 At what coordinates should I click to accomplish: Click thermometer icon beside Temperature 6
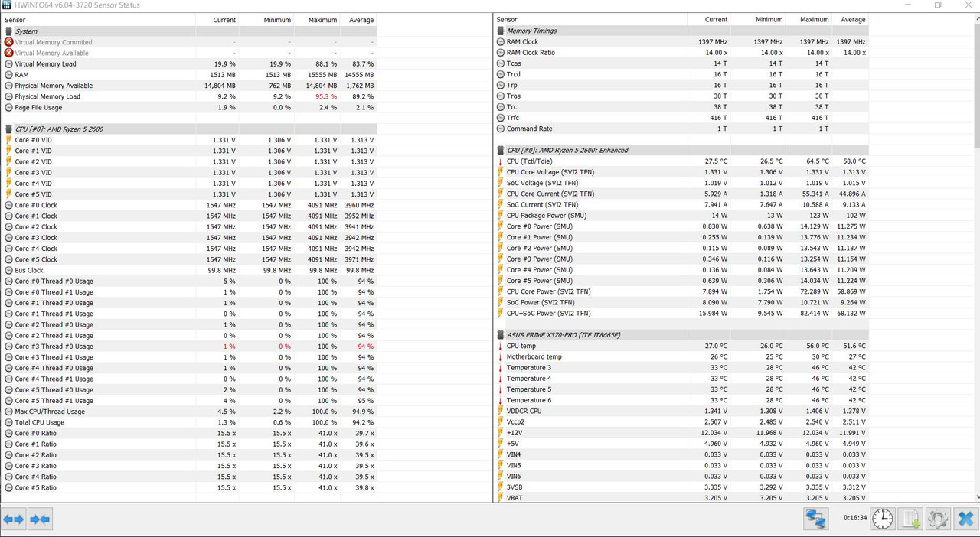[500, 400]
